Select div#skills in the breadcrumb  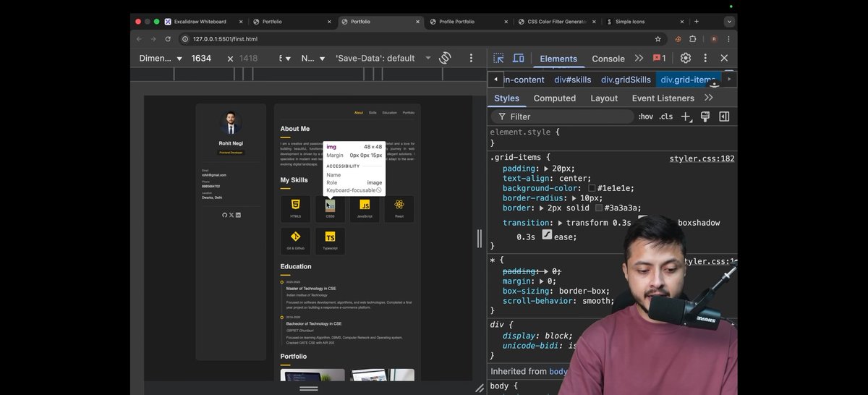573,80
